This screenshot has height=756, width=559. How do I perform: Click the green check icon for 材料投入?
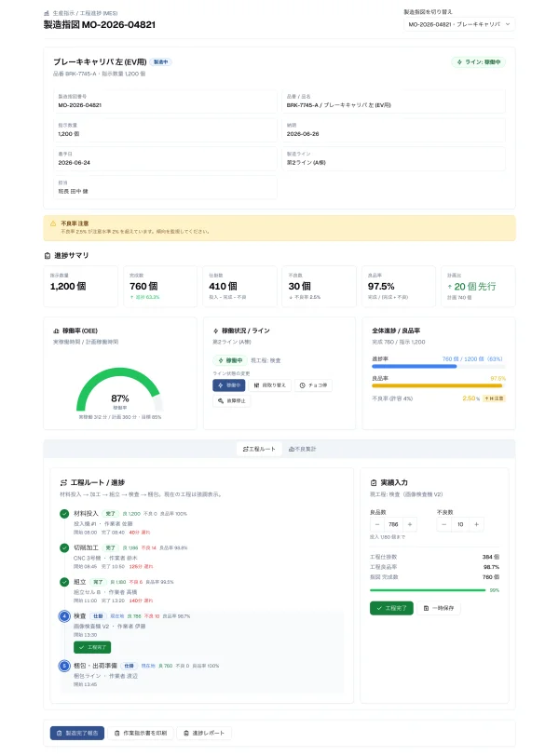tap(64, 514)
